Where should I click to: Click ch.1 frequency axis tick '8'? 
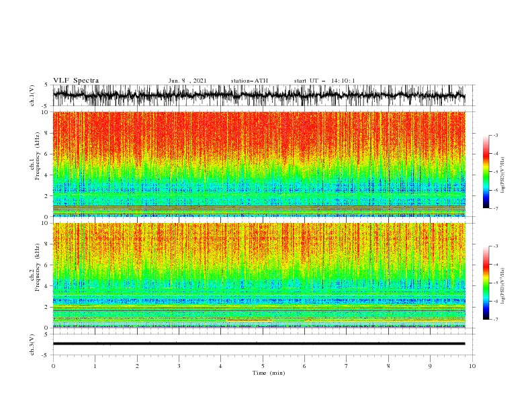[x=47, y=133]
